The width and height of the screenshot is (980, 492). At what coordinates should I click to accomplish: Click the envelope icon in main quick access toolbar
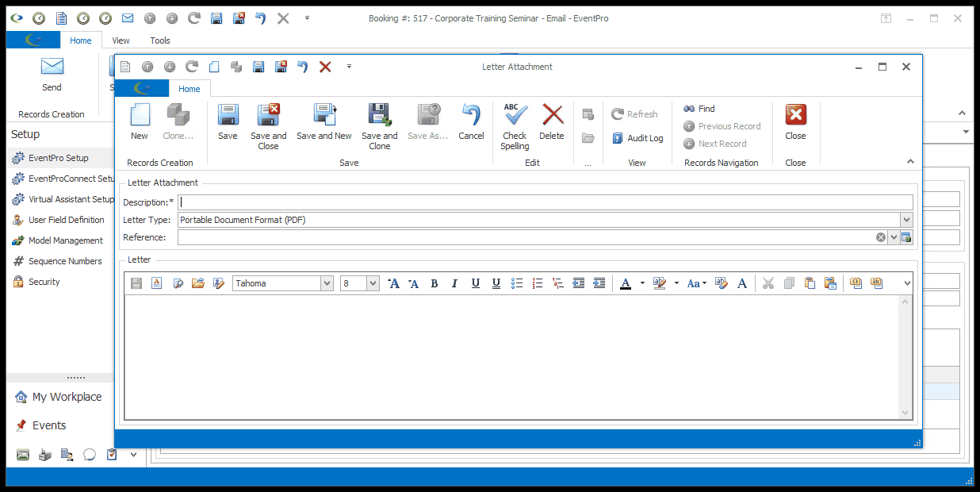[128, 18]
